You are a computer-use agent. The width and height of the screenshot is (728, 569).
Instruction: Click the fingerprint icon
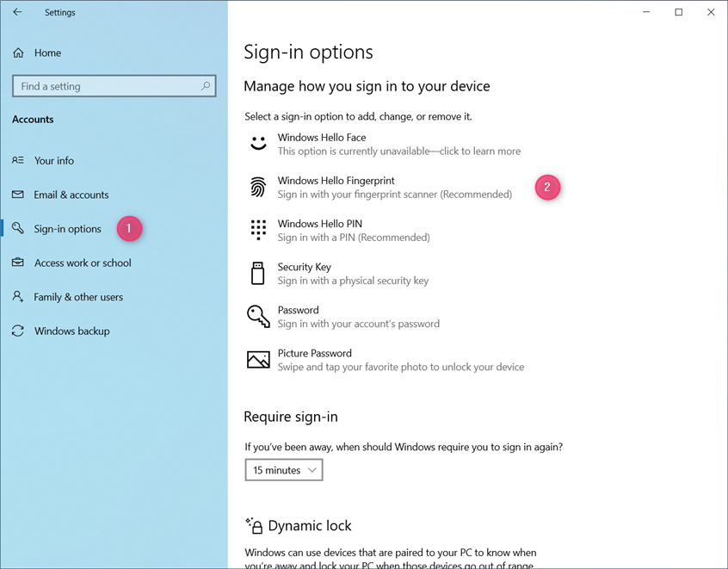[x=258, y=187]
